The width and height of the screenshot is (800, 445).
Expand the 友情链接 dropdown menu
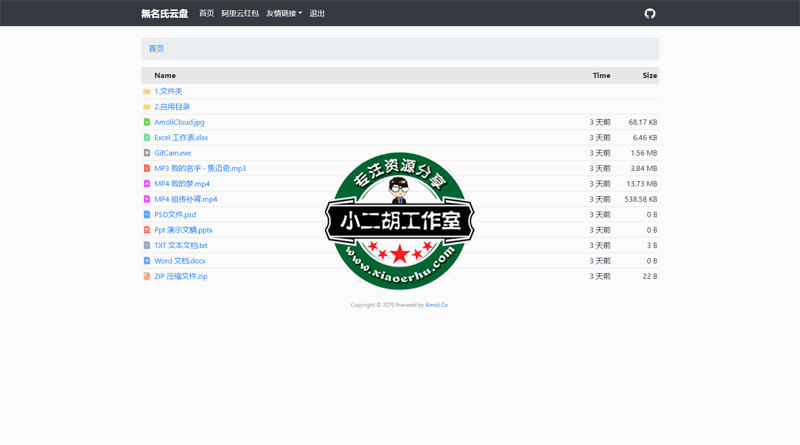click(x=284, y=14)
